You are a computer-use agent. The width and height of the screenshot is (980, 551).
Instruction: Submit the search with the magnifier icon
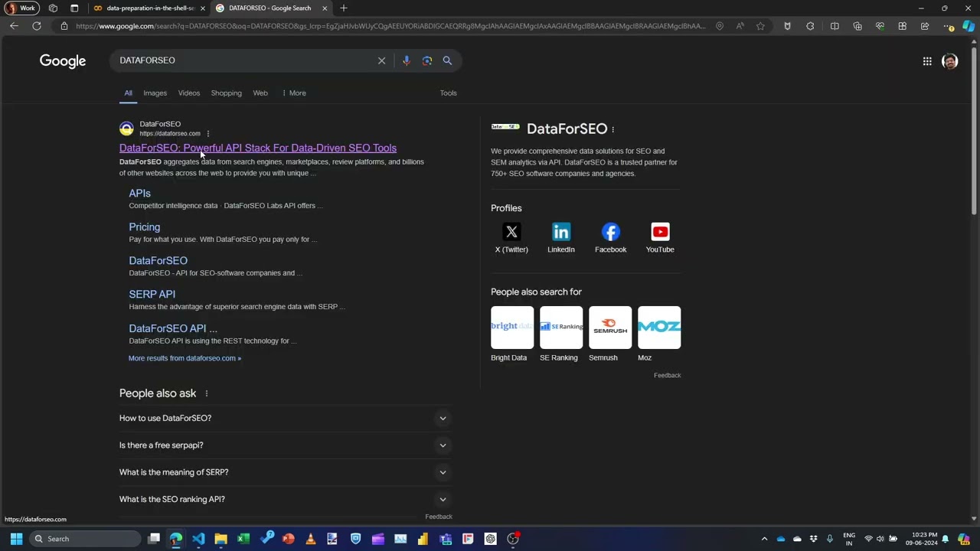447,60
